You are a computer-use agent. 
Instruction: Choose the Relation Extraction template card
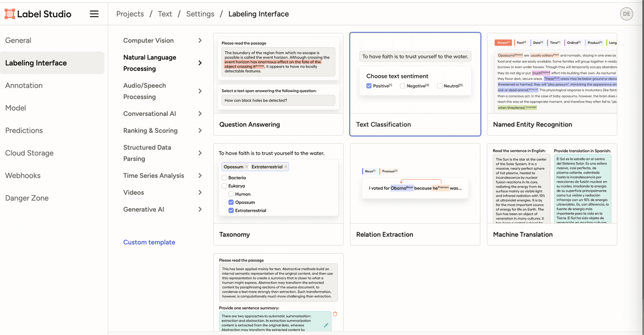tap(415, 194)
